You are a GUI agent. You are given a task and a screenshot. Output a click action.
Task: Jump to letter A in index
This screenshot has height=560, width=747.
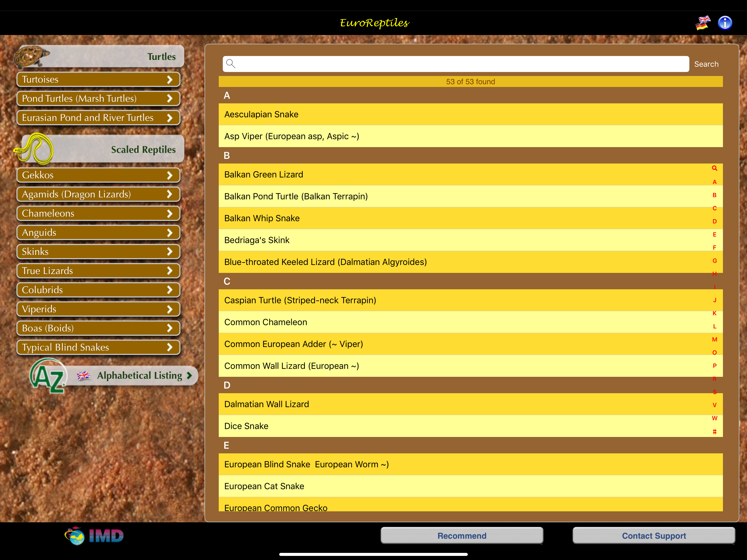pyautogui.click(x=714, y=182)
